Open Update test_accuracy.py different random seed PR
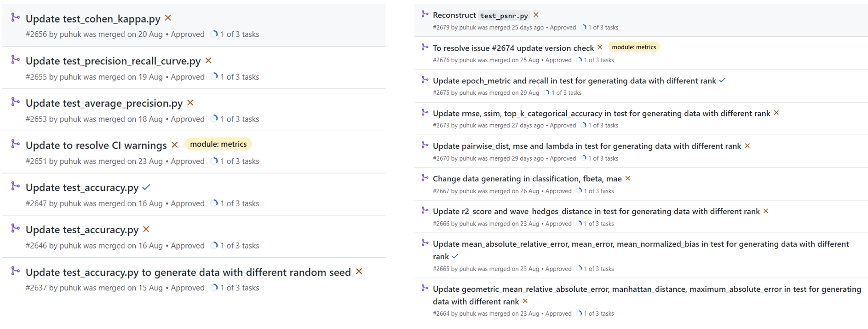Viewport: 868px width, 329px height. [188, 272]
